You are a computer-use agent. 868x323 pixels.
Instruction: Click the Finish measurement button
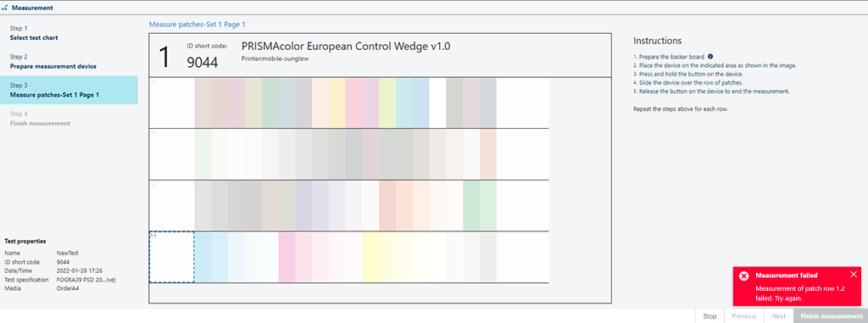point(831,316)
